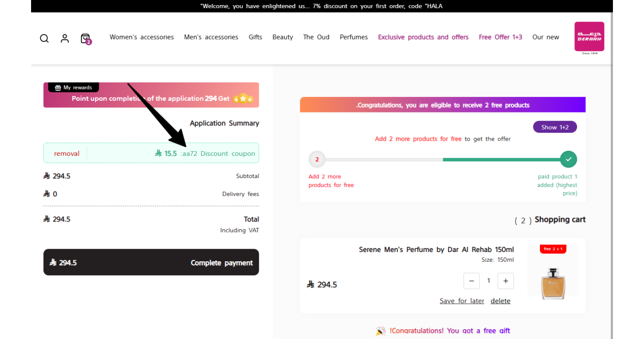Open the My rewards banner
The height and width of the screenshot is (339, 644).
(x=151, y=95)
